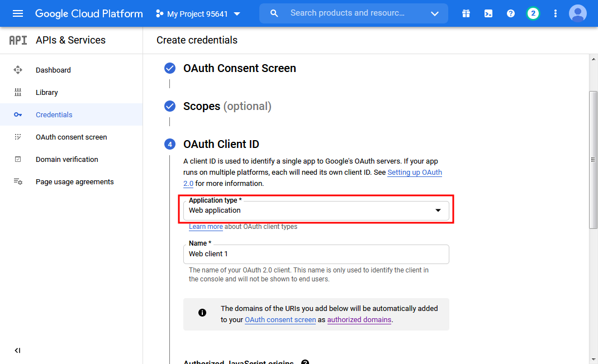This screenshot has height=364, width=598.
Task: Click the step 4 number badge
Action: [170, 144]
